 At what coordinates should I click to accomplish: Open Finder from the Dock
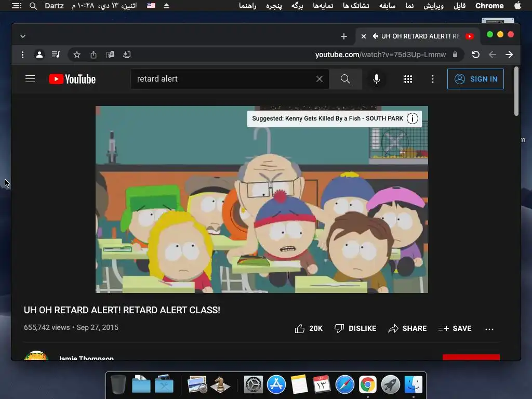click(413, 385)
